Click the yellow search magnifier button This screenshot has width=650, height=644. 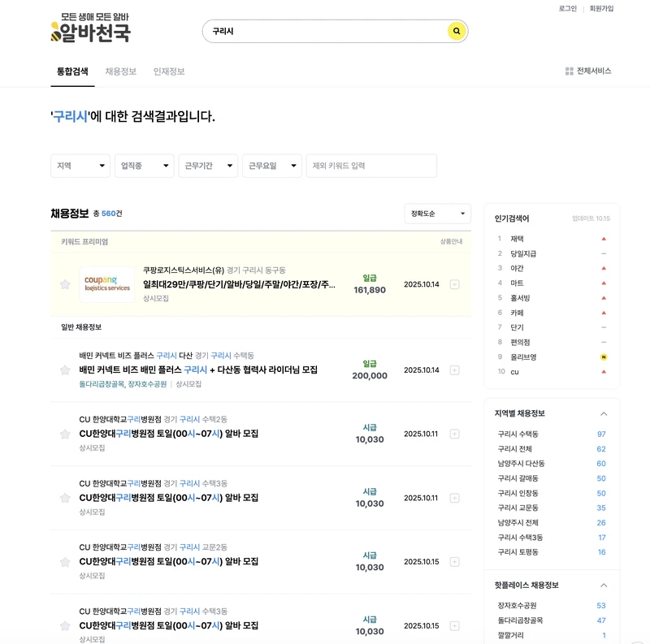point(457,31)
